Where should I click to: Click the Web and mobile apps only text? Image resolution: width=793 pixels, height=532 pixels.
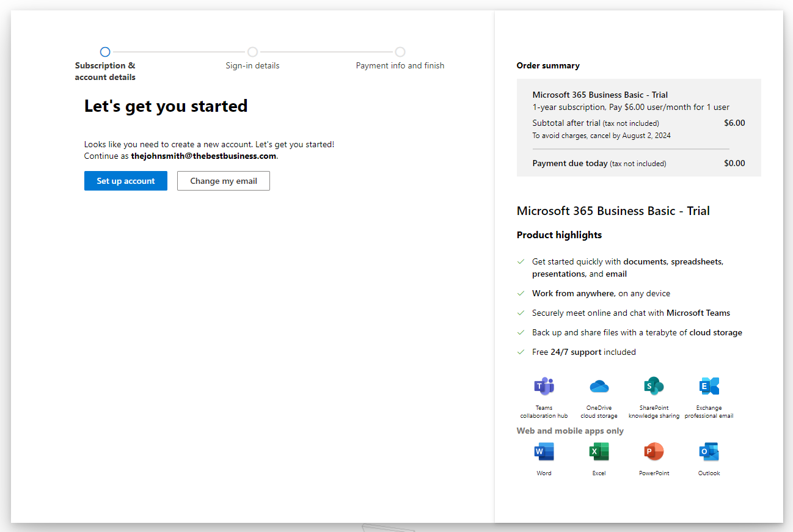(570, 431)
